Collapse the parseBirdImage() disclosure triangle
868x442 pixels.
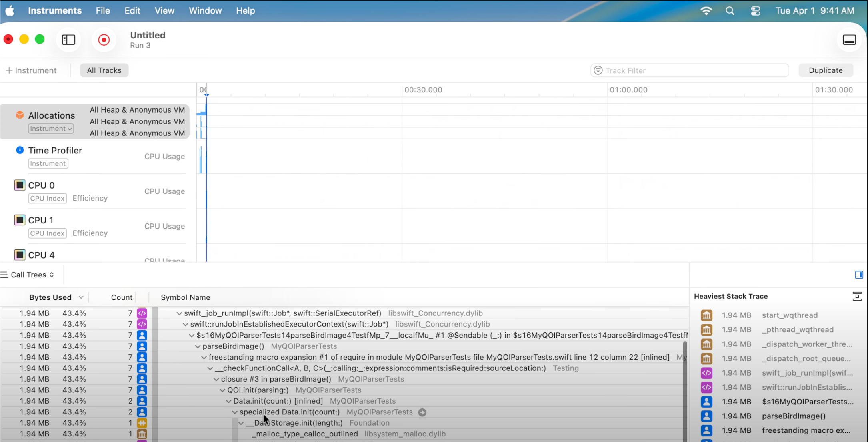[198, 346]
